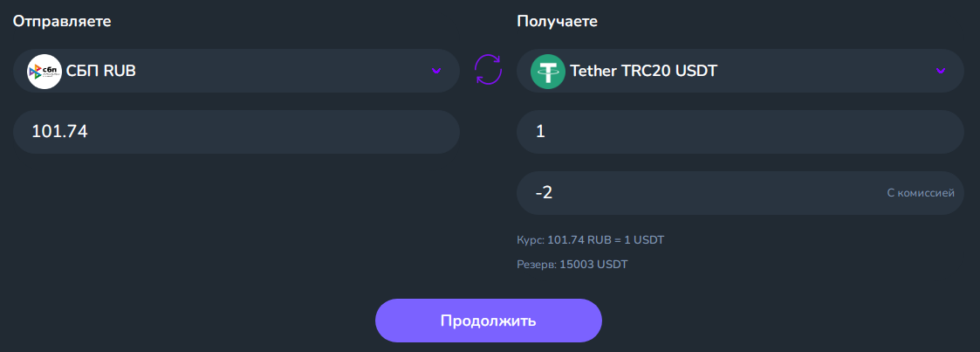Screen dimensions: 980x352
Task: Click the Курс exchange rate line
Action: pos(591,240)
